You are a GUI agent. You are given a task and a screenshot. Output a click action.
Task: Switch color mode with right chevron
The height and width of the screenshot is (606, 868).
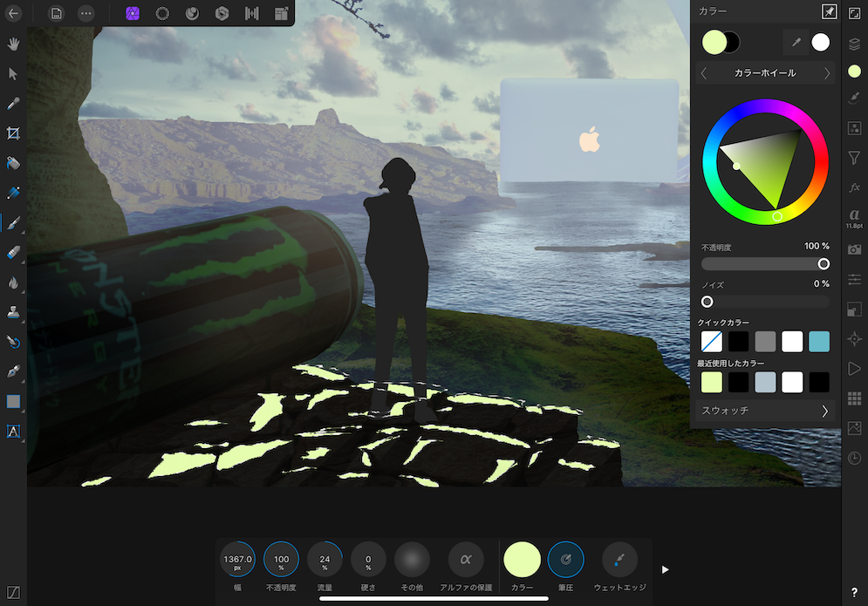pos(827,73)
